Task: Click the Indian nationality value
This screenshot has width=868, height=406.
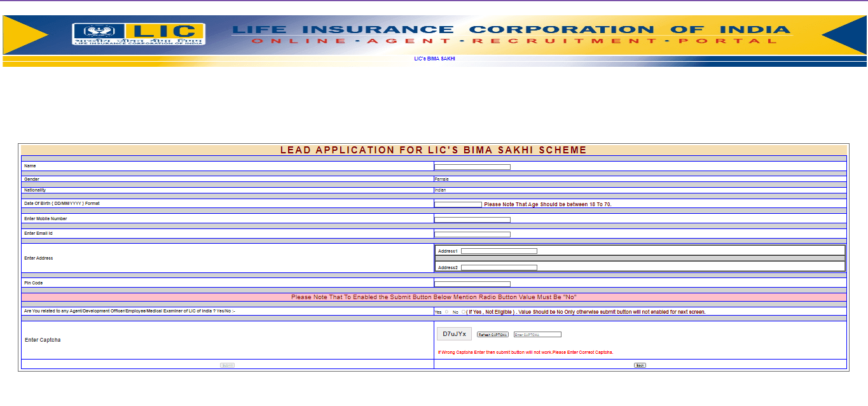Action: [x=440, y=190]
